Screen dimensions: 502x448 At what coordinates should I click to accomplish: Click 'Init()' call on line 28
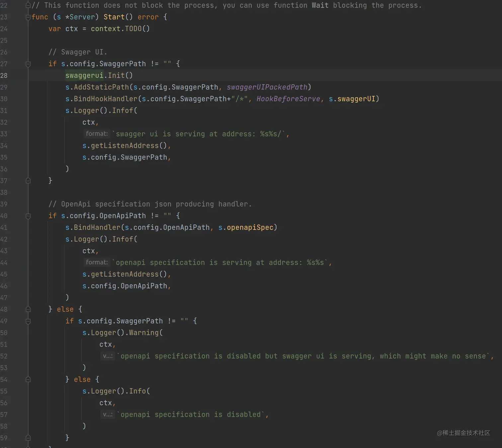(x=120, y=75)
